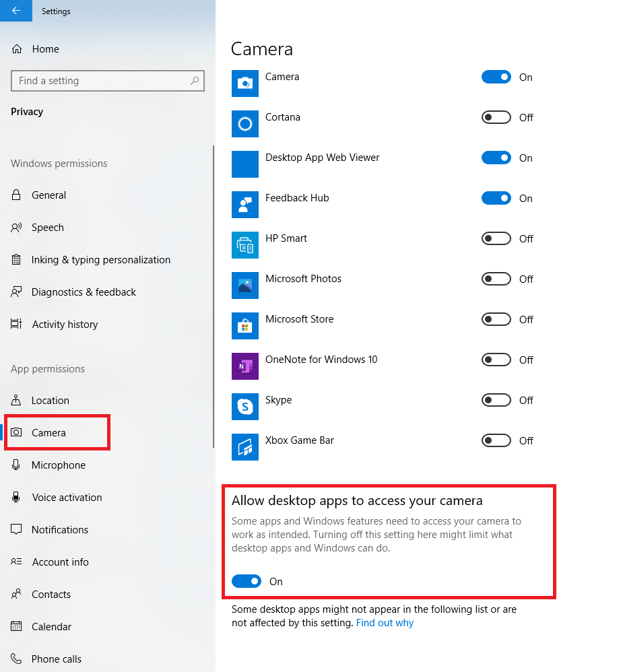Turn off camera access for Camera app
Viewport: 621px width, 672px height.
(x=496, y=77)
